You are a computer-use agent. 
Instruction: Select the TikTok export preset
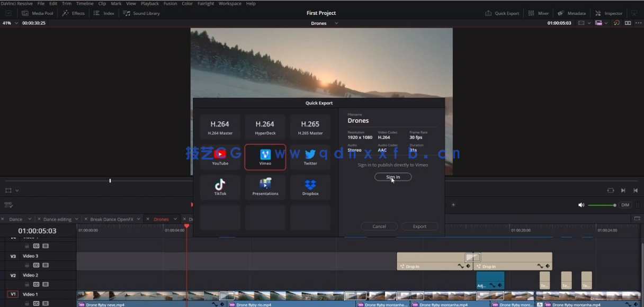[220, 187]
